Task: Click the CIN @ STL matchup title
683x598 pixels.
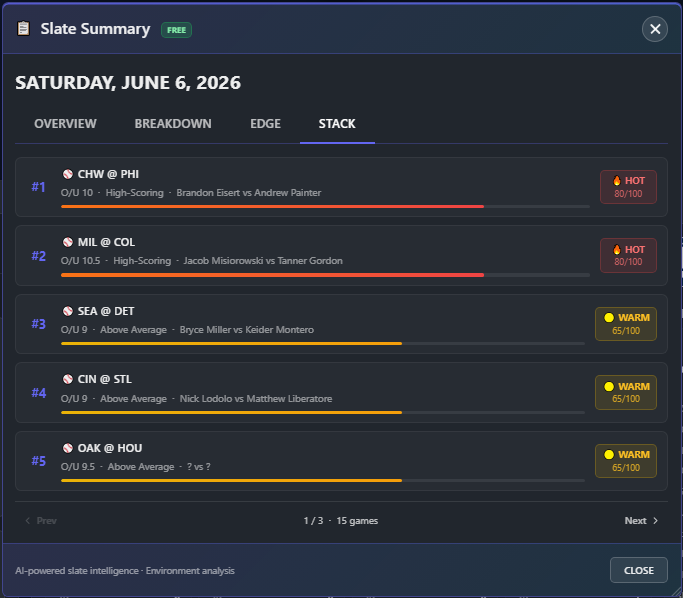Action: [105, 379]
